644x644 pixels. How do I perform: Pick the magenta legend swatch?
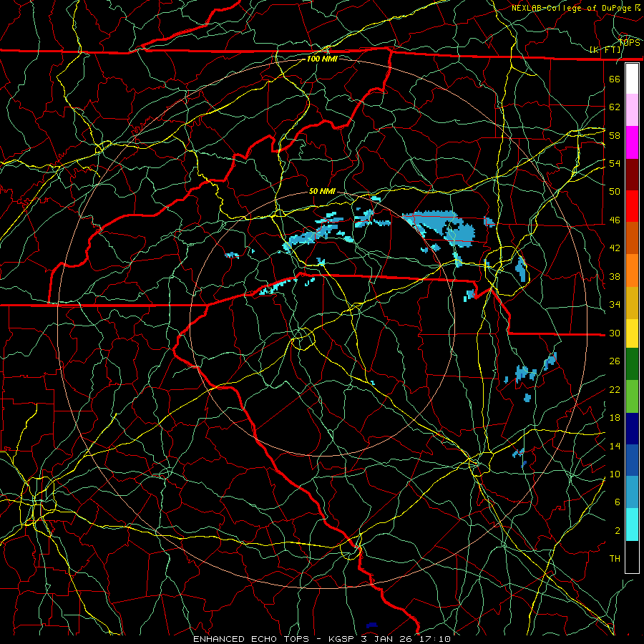[632, 142]
